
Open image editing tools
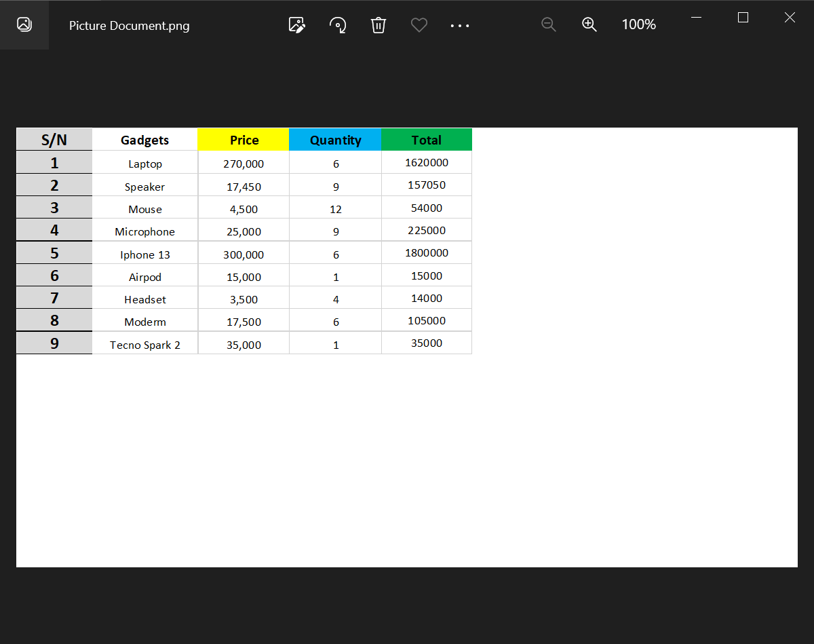click(x=296, y=24)
